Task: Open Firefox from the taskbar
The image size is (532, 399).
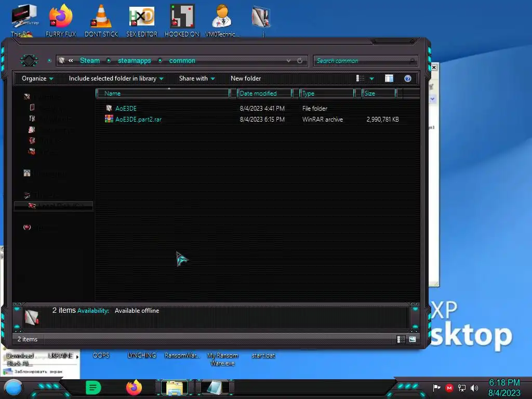Action: point(134,388)
